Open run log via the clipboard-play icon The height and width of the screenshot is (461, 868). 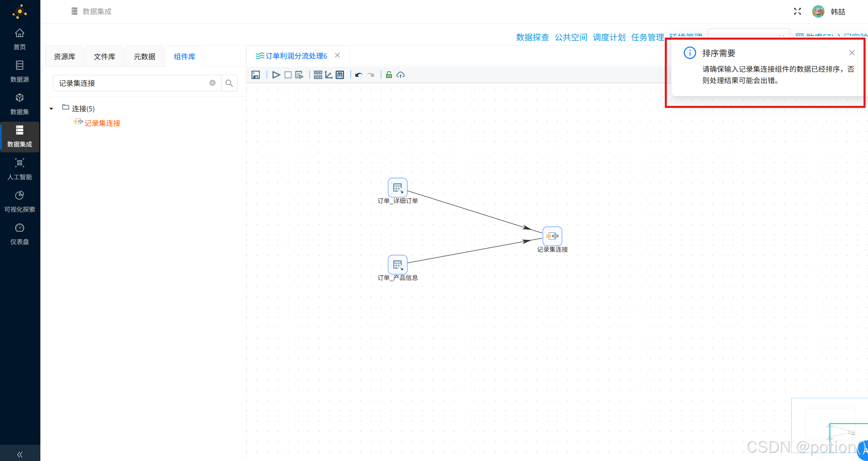click(x=299, y=74)
